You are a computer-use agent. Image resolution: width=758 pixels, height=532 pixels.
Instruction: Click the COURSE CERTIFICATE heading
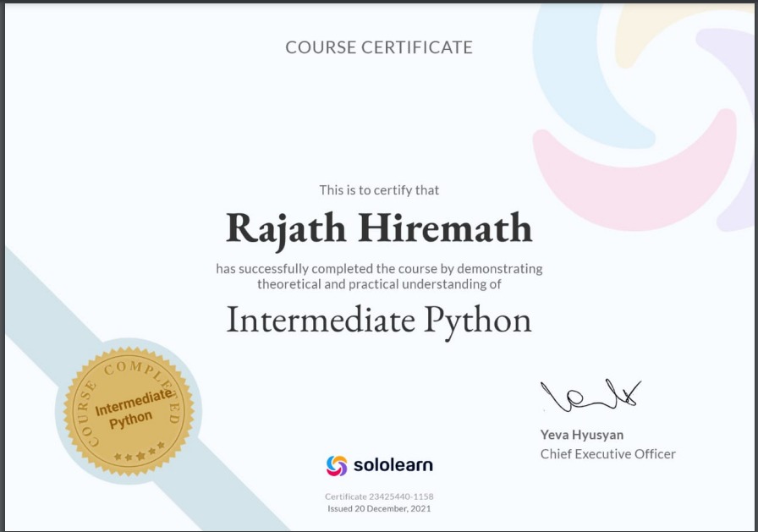(379, 47)
